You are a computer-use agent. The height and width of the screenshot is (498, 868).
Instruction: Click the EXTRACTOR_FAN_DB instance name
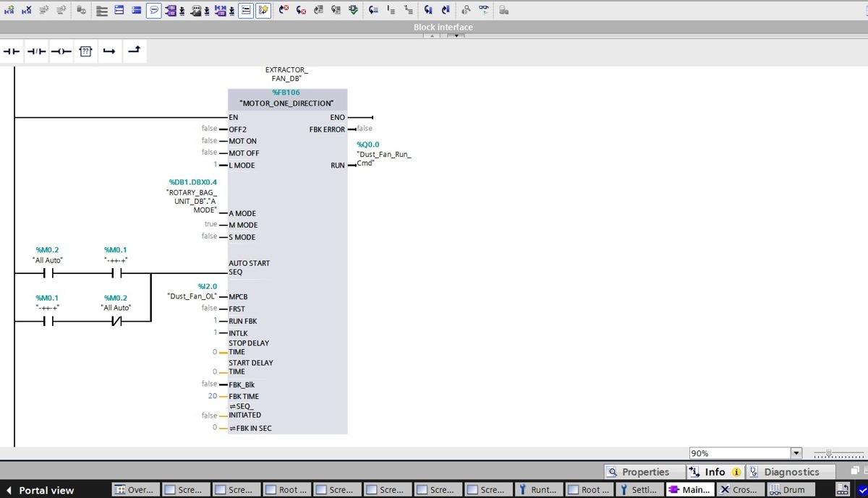(286, 74)
